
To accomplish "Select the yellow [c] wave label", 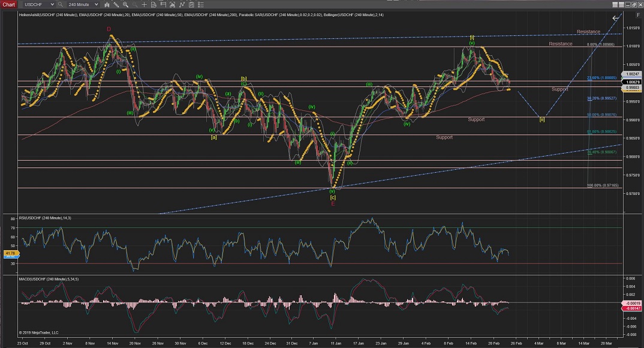I will (x=333, y=197).
